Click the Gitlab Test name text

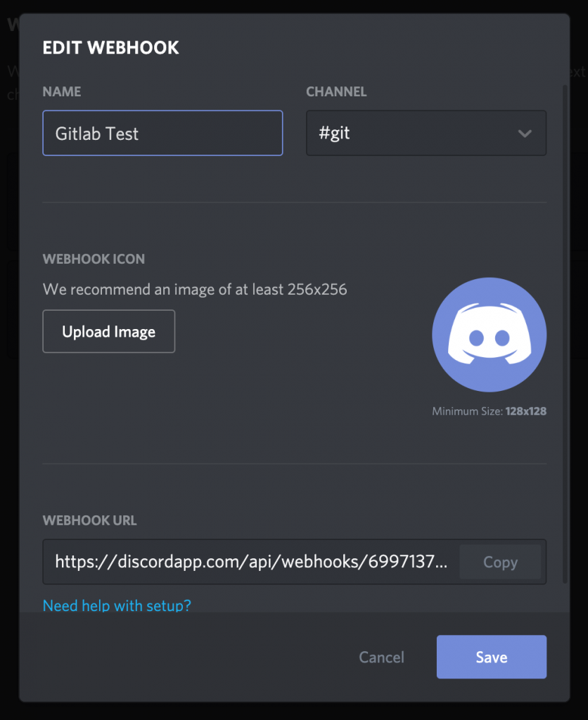coord(95,134)
